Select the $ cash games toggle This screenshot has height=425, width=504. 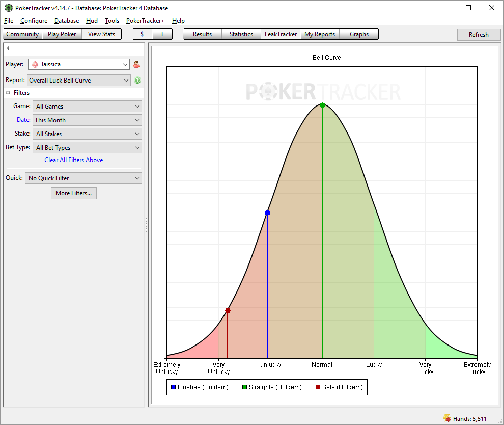point(142,34)
